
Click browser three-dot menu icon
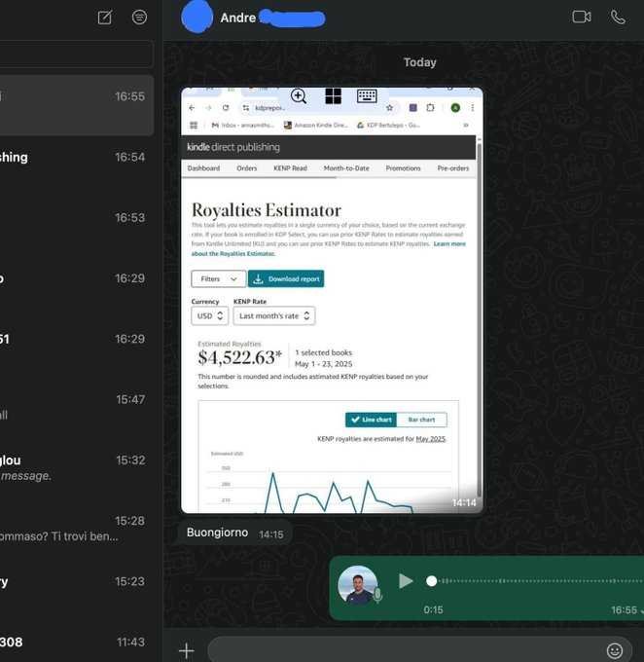coord(472,108)
